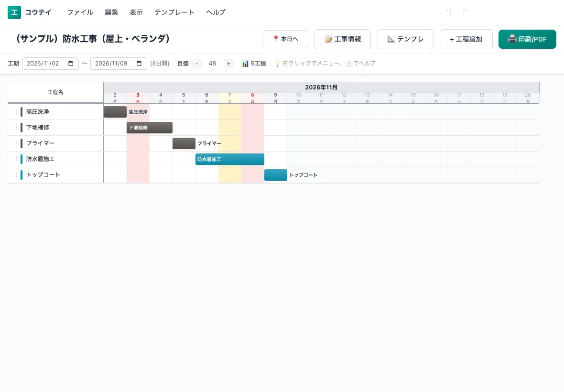The width and height of the screenshot is (564, 392).
Task: Click the 2026年11月 month header
Action: [321, 87]
